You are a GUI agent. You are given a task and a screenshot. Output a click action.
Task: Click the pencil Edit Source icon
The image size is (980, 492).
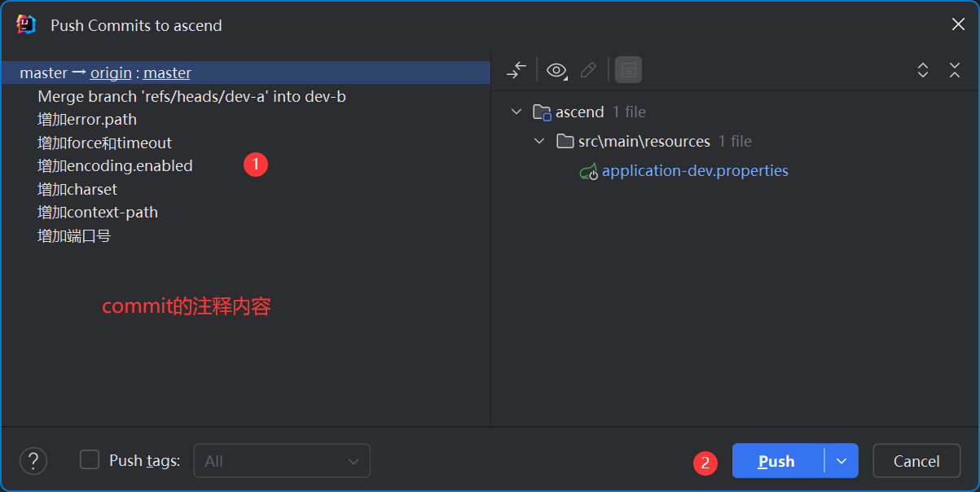(x=587, y=70)
